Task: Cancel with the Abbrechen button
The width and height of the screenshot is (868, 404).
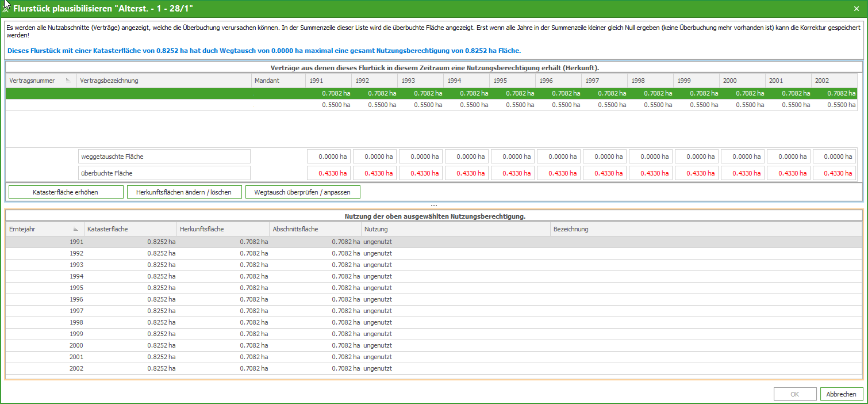Action: pos(842,394)
